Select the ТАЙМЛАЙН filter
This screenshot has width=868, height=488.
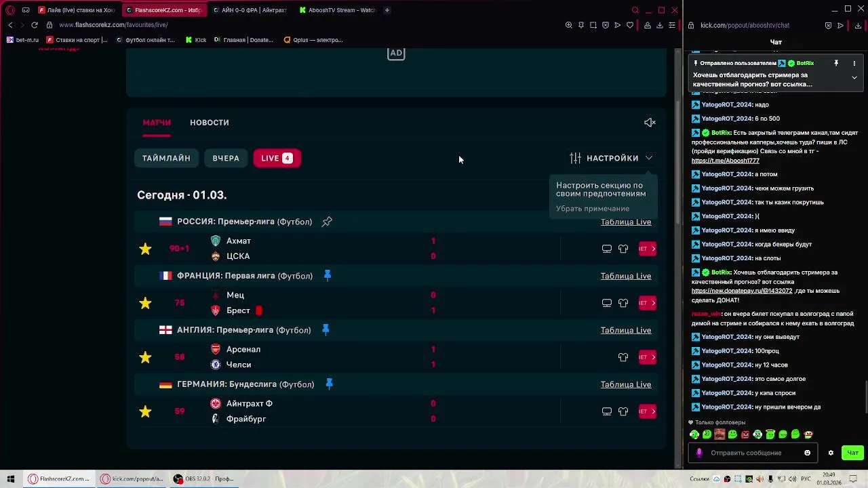point(166,158)
